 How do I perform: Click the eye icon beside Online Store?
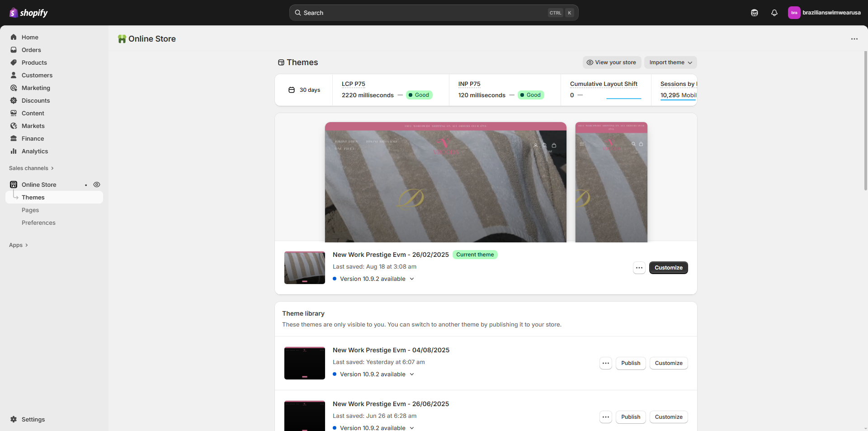(x=97, y=185)
